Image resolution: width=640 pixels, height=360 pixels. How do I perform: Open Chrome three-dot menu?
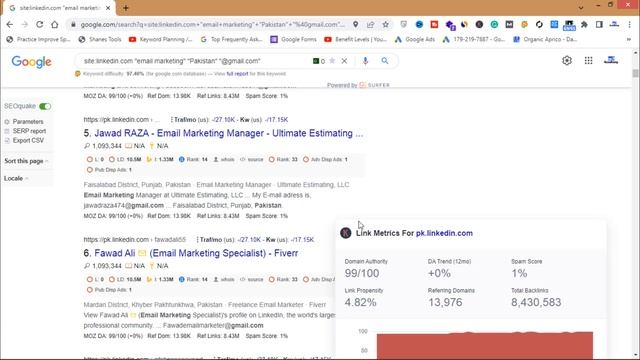(x=629, y=24)
